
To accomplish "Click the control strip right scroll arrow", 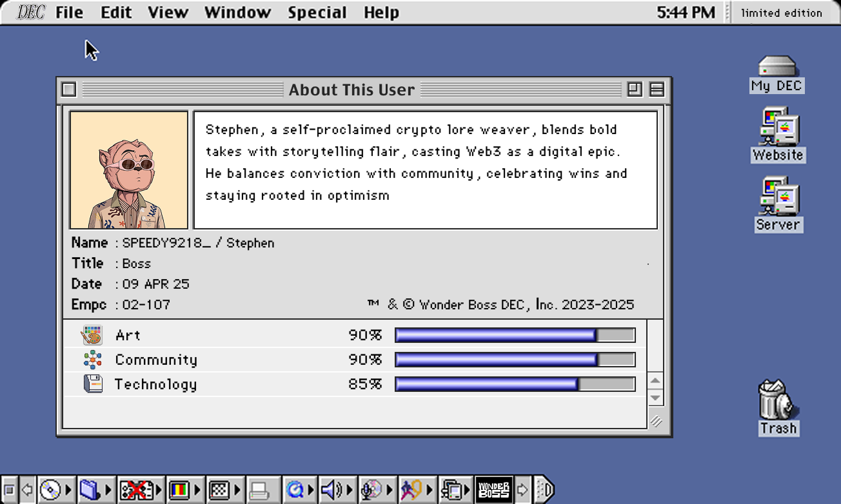I will click(523, 490).
